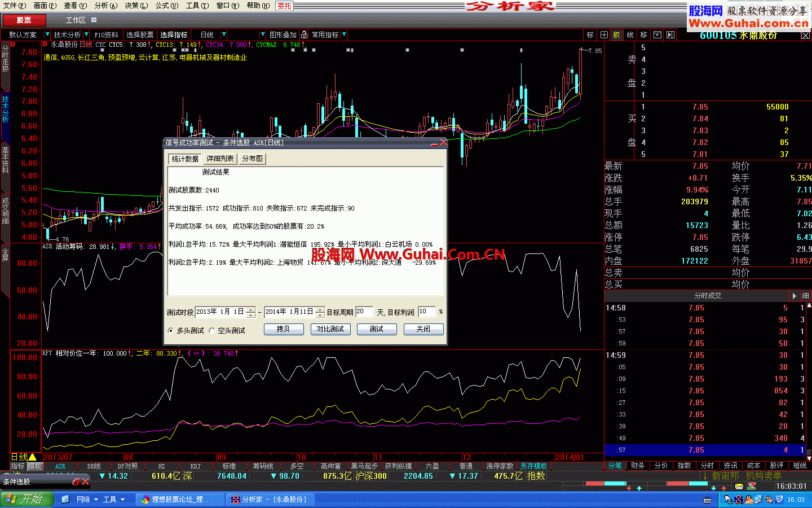
Task: Open the 公式 menu
Action: click(x=166, y=6)
